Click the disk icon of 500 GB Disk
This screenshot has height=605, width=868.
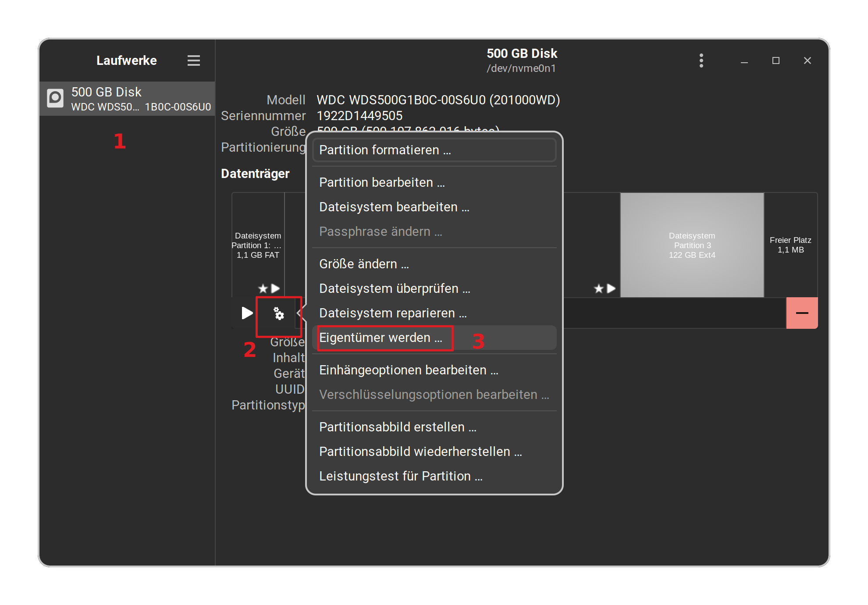click(x=55, y=98)
